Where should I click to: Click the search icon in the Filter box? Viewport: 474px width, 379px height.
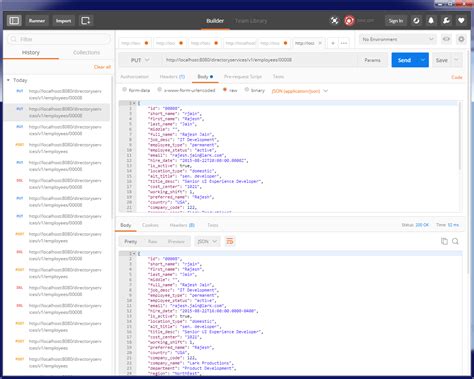click(14, 39)
